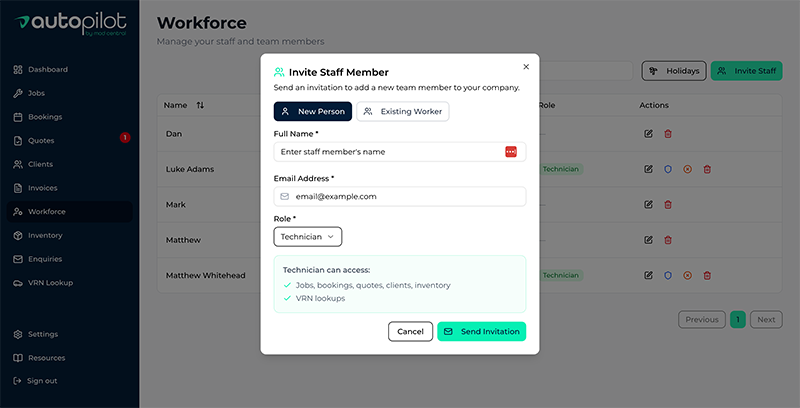Click the name Dan in the table
Viewport: 800px width, 408px height.
tap(174, 134)
